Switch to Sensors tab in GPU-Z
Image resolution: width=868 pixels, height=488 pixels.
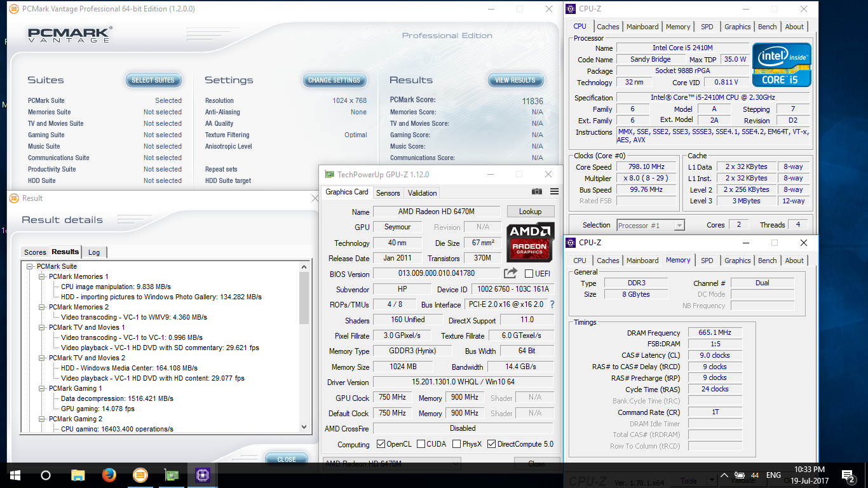[388, 193]
